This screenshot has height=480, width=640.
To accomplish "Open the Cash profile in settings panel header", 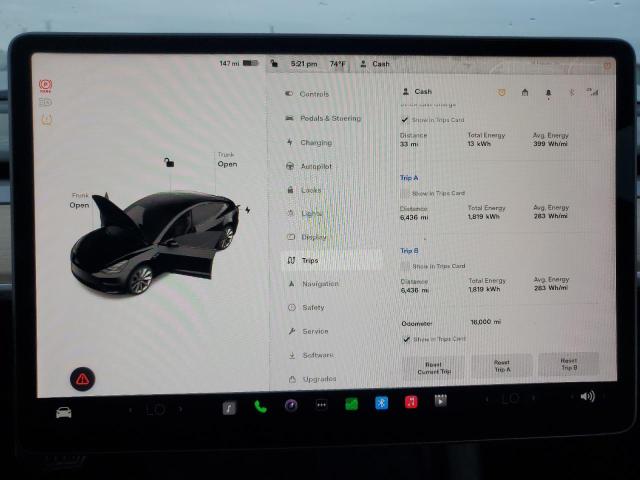I will (417, 91).
